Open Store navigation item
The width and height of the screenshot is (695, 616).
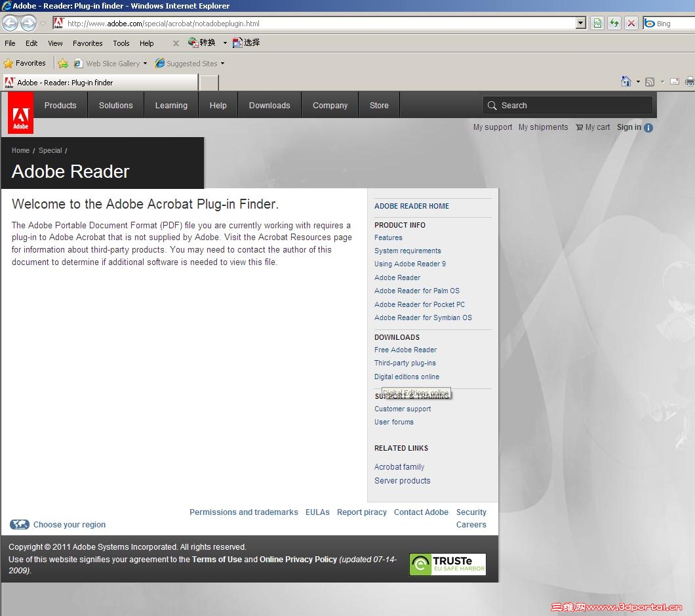click(379, 105)
